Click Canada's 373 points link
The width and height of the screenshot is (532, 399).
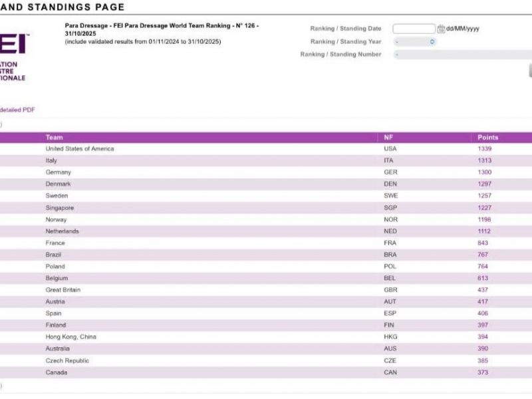[483, 372]
